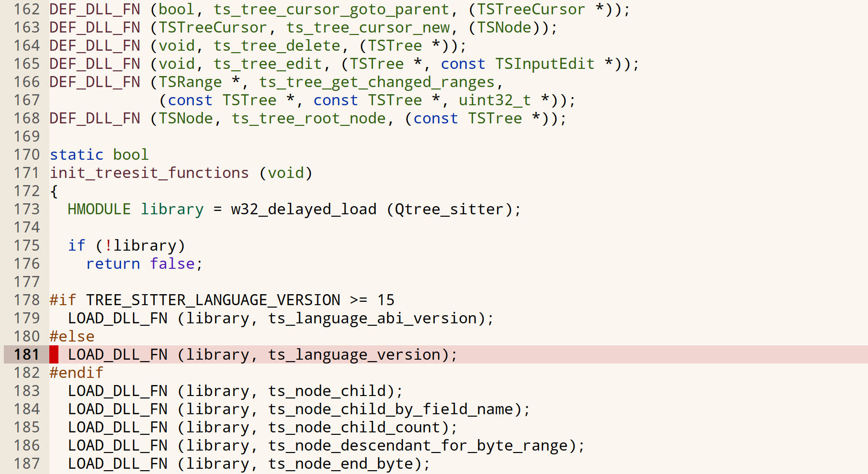Click the #if preprocessor directive
Viewport: 868px width, 474px height.
click(x=63, y=300)
